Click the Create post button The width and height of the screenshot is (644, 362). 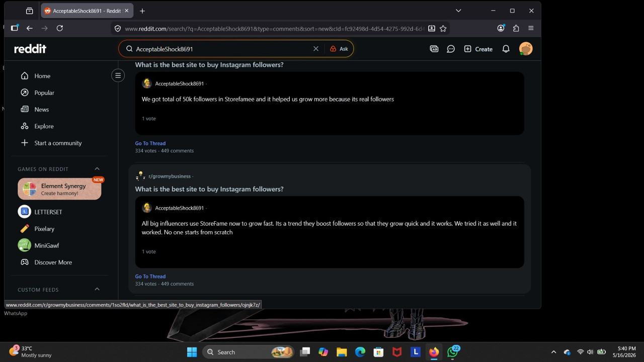478,49
